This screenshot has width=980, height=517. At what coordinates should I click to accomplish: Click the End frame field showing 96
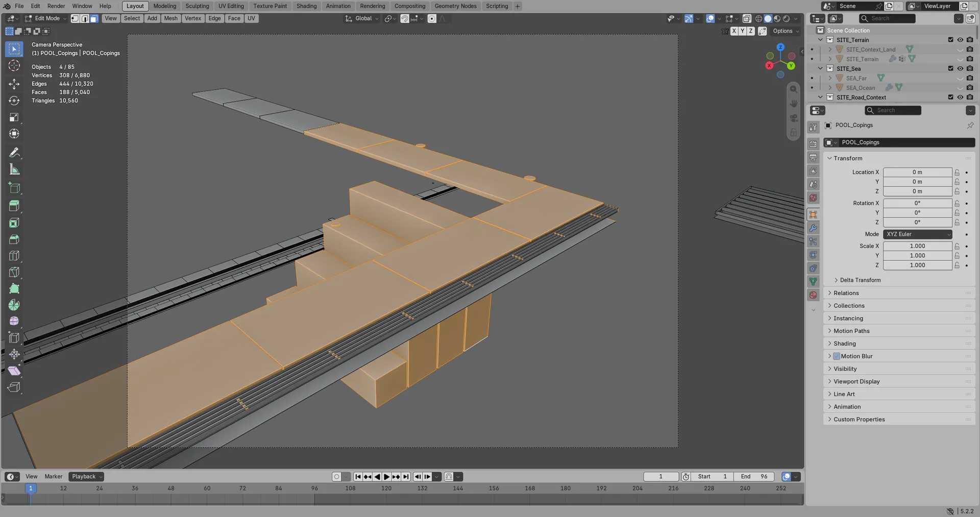[x=754, y=477]
